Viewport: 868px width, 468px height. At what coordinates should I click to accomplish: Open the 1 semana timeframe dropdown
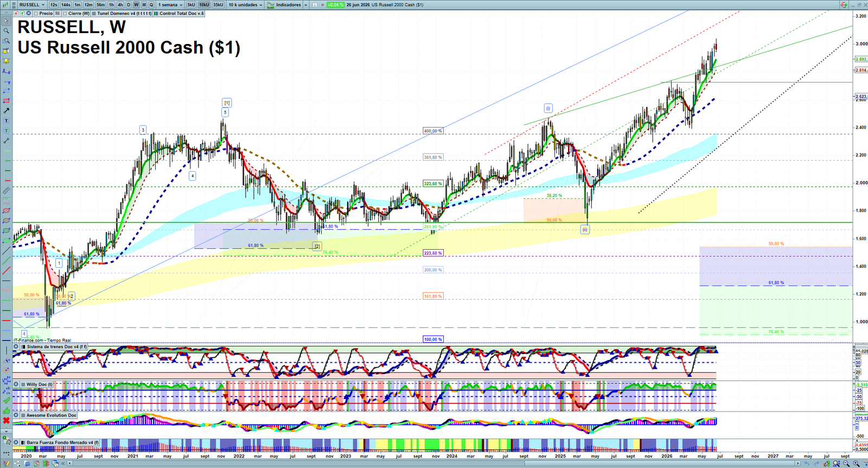pyautogui.click(x=170, y=5)
